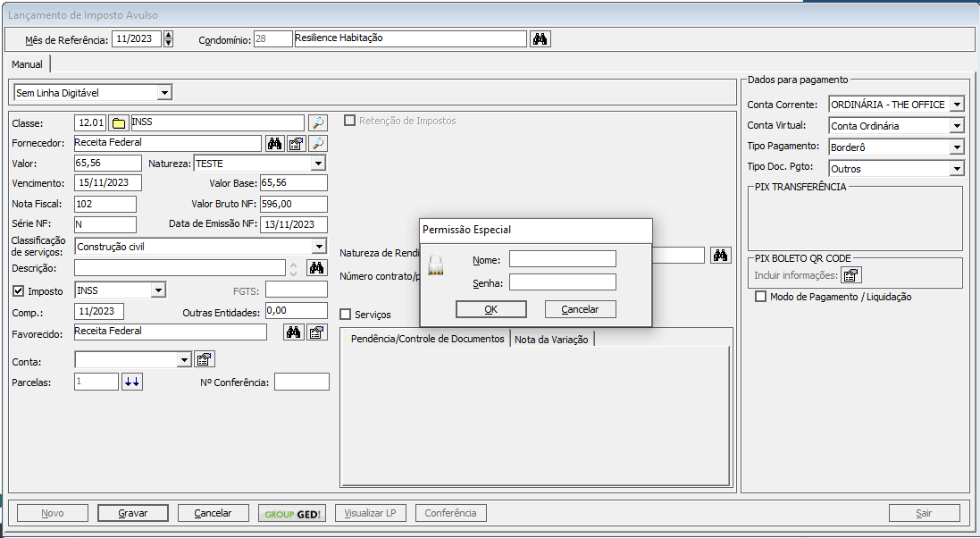Click the double down-arrow icon beside Parcelas

[x=132, y=382]
